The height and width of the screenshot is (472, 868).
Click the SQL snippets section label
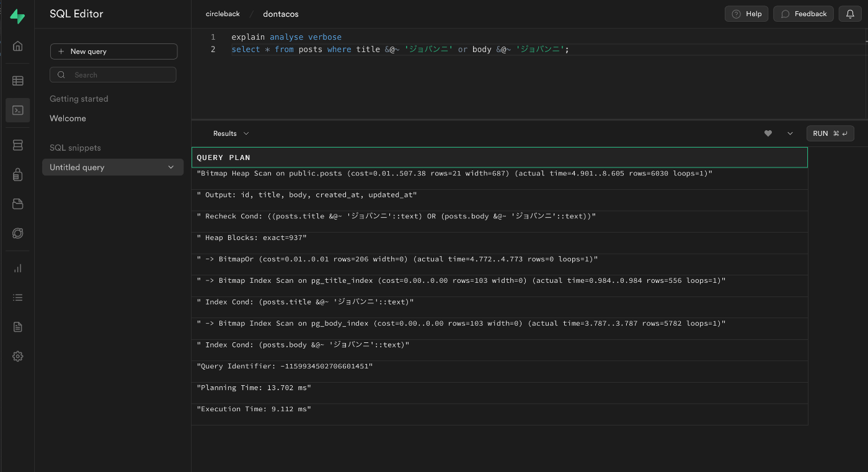[x=75, y=148]
